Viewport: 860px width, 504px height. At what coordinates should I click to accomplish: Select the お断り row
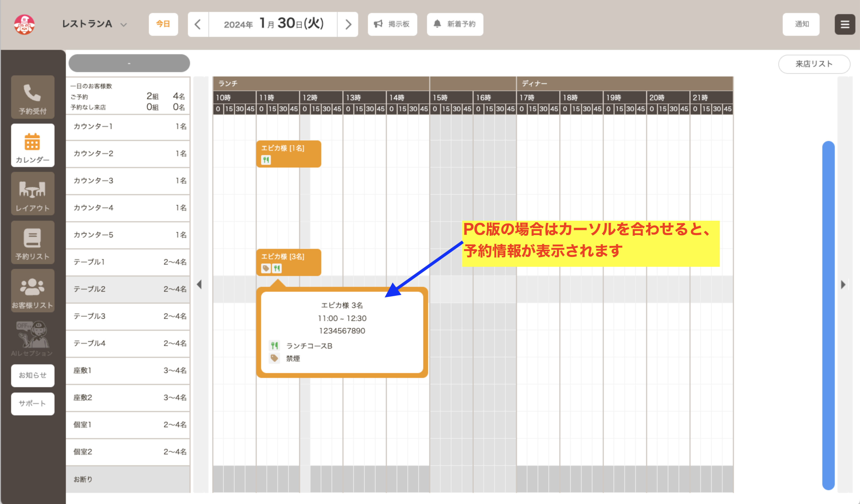[128, 479]
